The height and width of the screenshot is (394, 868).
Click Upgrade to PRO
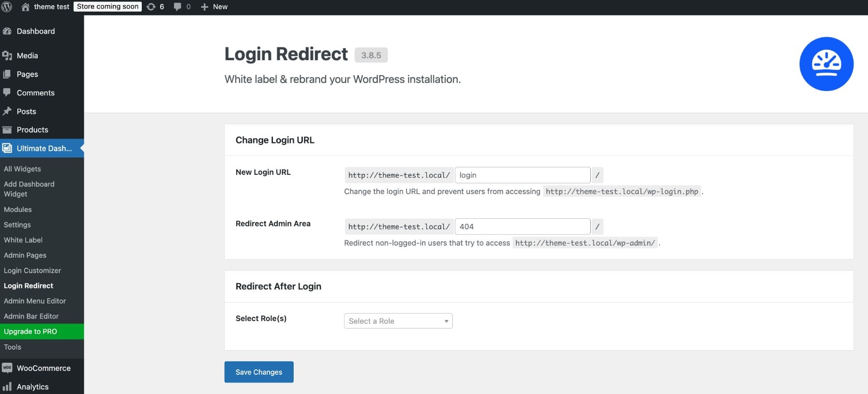coord(42,331)
